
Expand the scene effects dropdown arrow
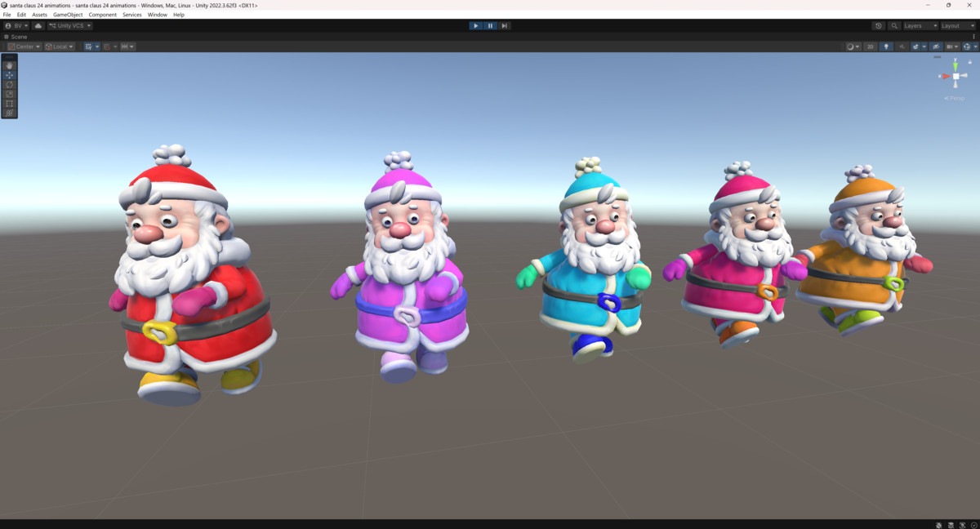click(924, 47)
